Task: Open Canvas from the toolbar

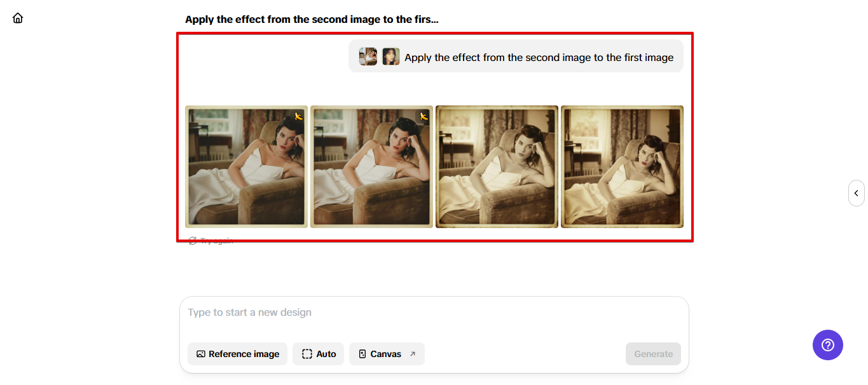Action: click(x=387, y=354)
